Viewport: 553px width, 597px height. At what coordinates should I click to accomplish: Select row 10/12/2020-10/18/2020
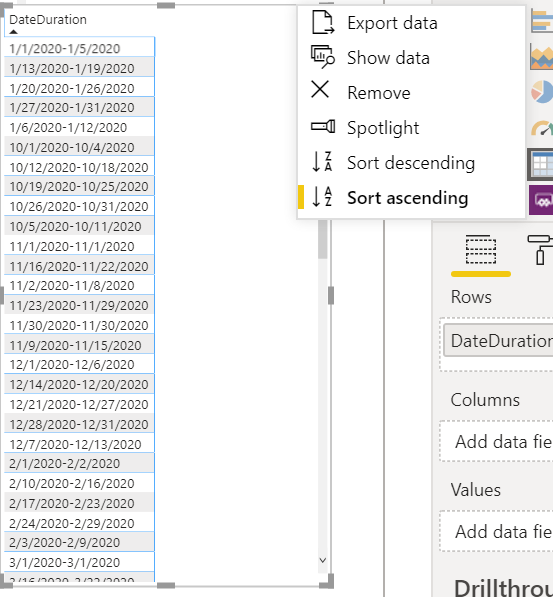point(79,167)
